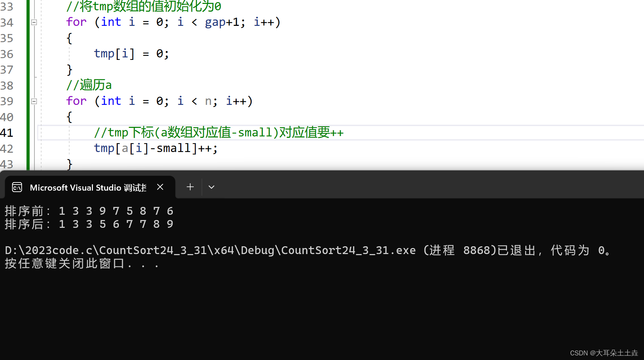This screenshot has height=360, width=644.
Task: Click the comment '//遍历a'
Action: (89, 85)
